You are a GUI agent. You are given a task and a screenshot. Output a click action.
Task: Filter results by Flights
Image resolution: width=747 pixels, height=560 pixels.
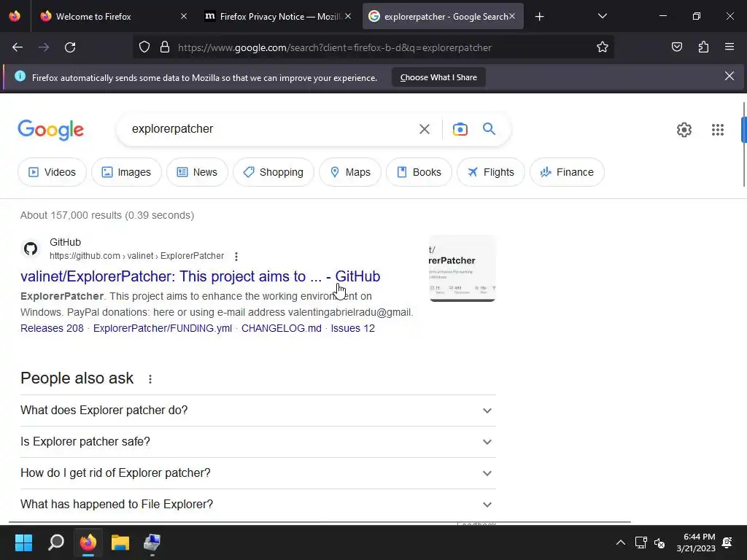tap(491, 172)
